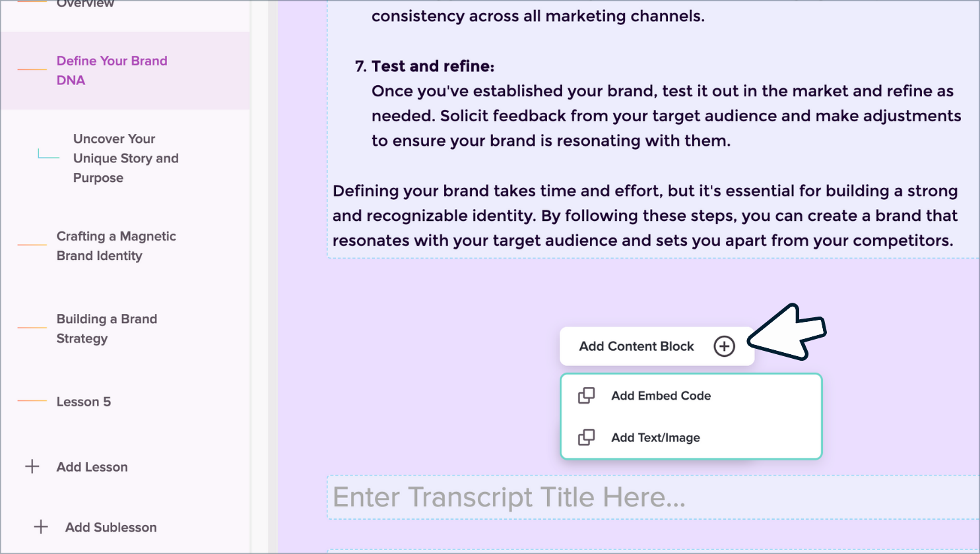Go to Crafting a Magnetic Brand Identity lesson
Image resolution: width=980 pixels, height=554 pixels.
click(x=116, y=246)
